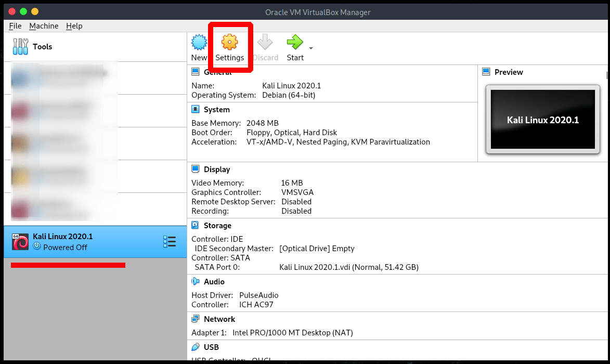The image size is (610, 364).
Task: Click the General section icon
Action: click(x=196, y=72)
